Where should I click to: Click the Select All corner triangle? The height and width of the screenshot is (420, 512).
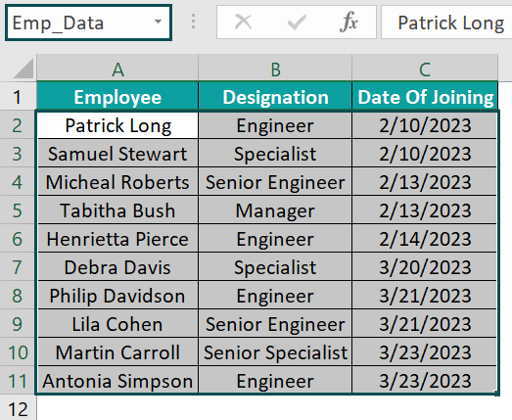click(x=23, y=69)
